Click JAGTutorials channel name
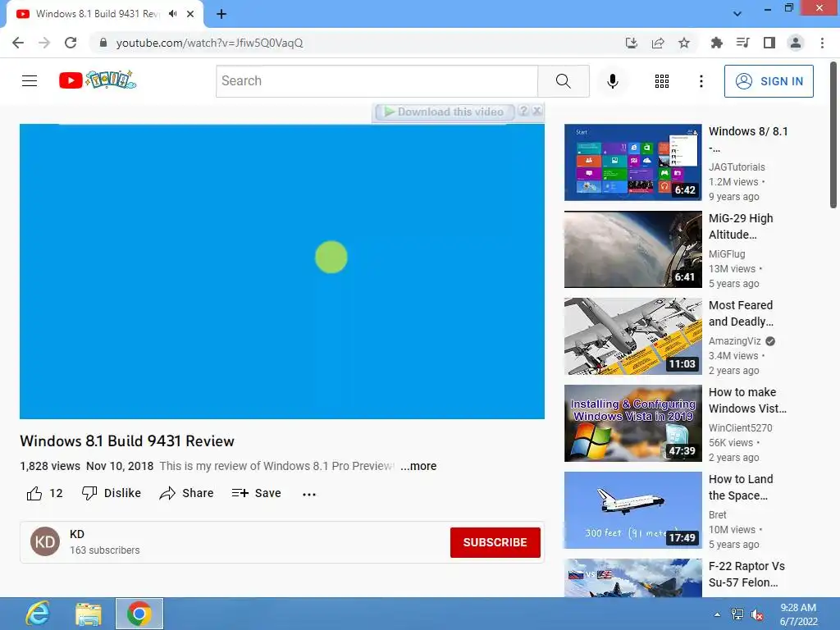 (x=737, y=167)
